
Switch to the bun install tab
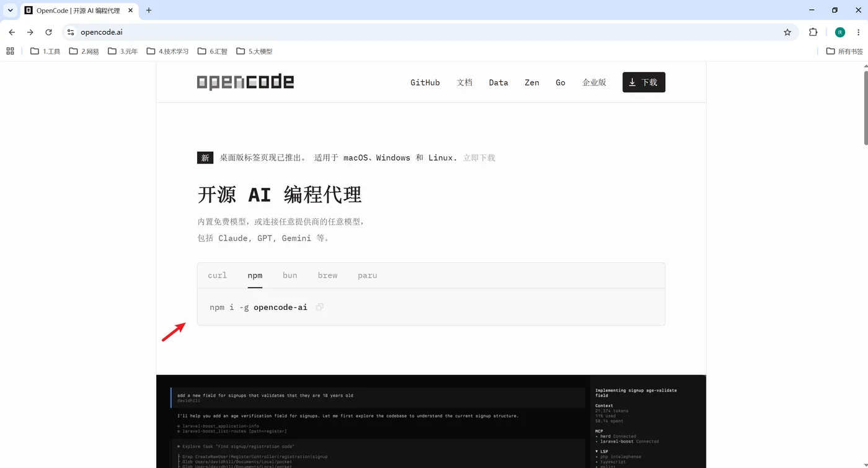pyautogui.click(x=290, y=275)
